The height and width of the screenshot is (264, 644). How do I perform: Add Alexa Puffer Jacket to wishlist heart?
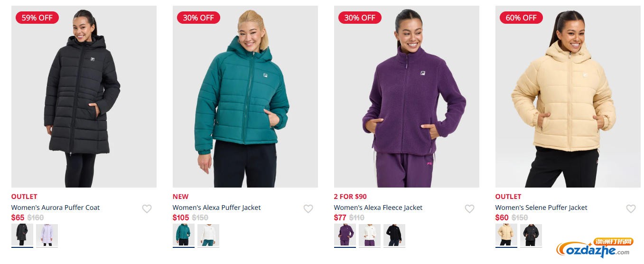tap(308, 208)
